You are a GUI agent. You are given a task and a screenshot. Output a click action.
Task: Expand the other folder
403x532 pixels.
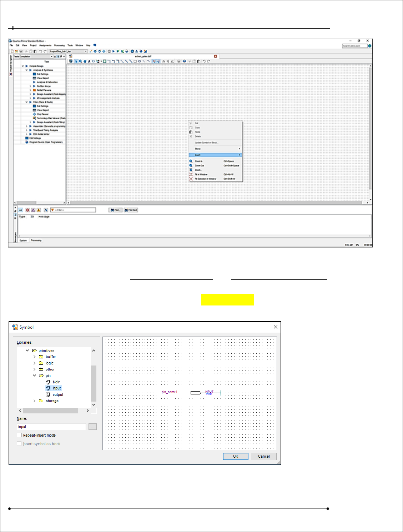[35, 369]
